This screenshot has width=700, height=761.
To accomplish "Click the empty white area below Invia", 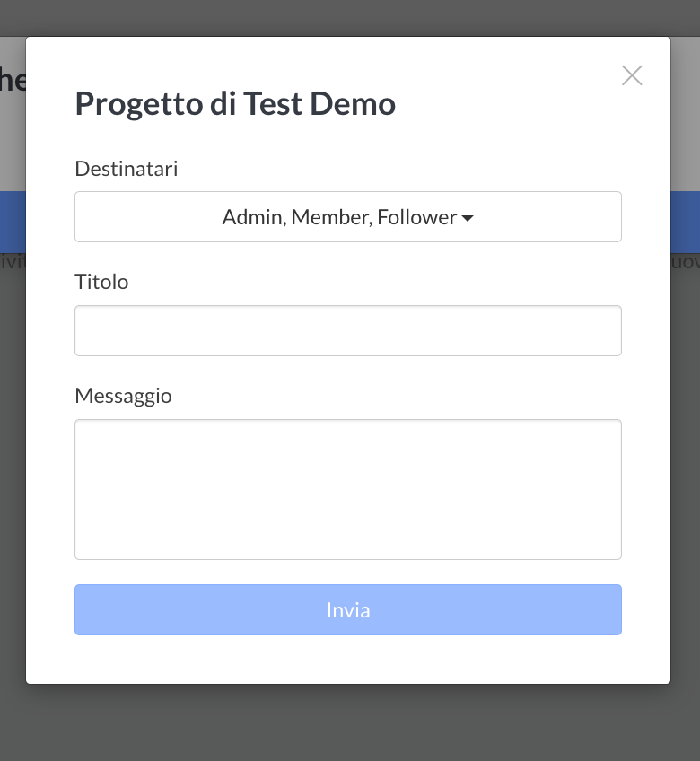I will click(348, 660).
